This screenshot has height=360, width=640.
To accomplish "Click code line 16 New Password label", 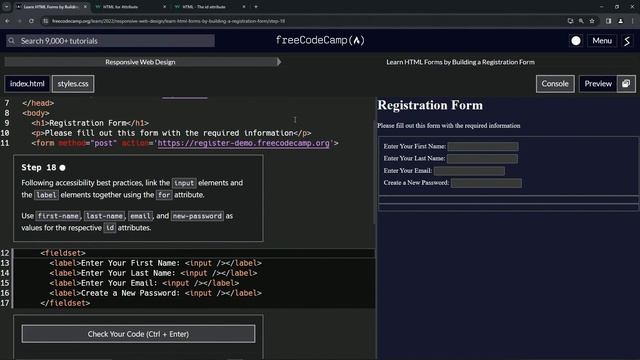I will tap(156, 293).
